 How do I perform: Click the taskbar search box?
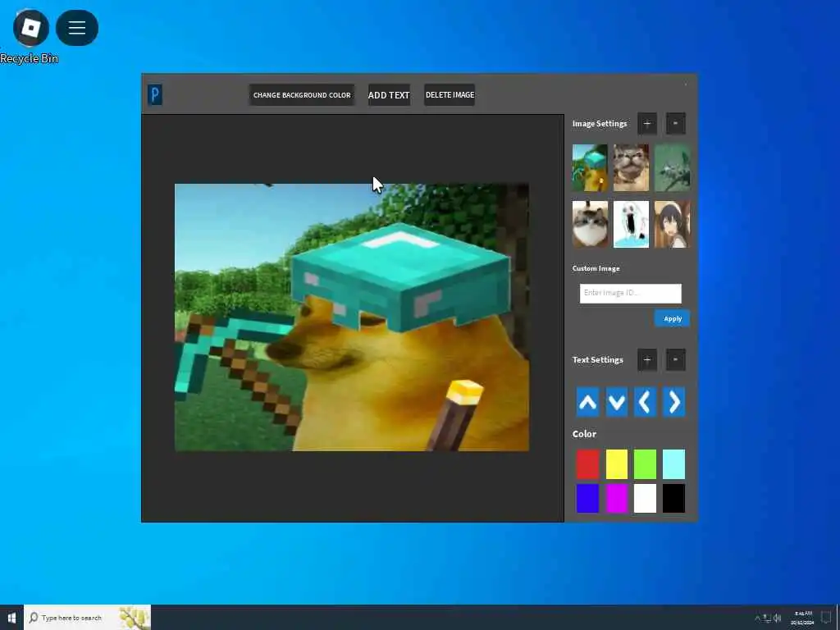coord(87,618)
